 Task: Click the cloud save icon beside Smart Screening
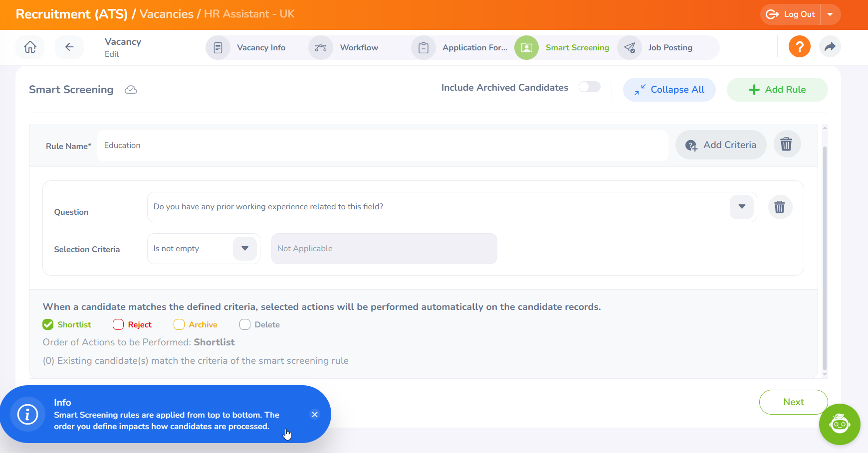tap(131, 90)
